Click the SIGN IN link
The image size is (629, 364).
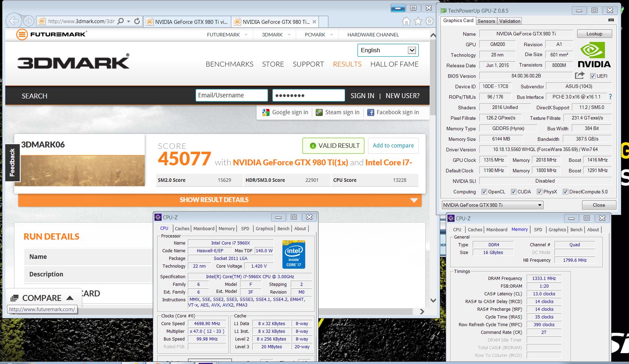point(362,96)
